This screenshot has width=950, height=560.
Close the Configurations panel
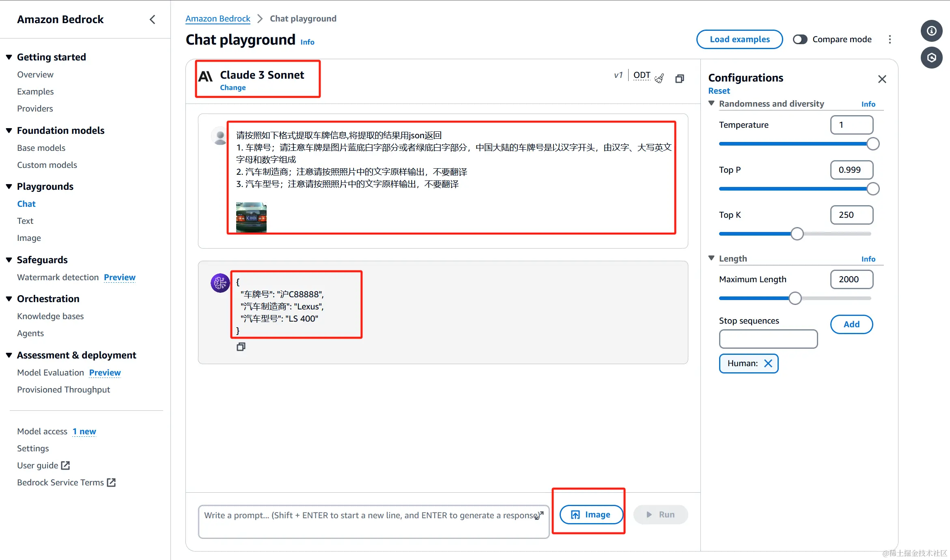pyautogui.click(x=882, y=79)
